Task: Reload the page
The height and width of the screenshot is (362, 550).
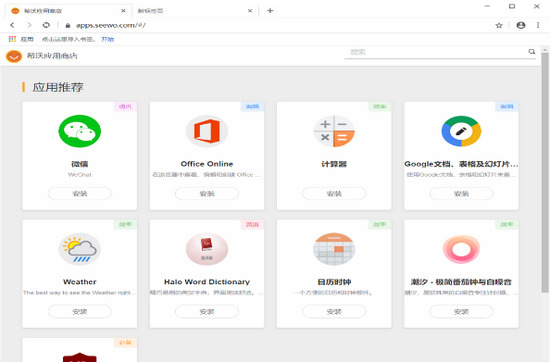Action: pyautogui.click(x=46, y=25)
